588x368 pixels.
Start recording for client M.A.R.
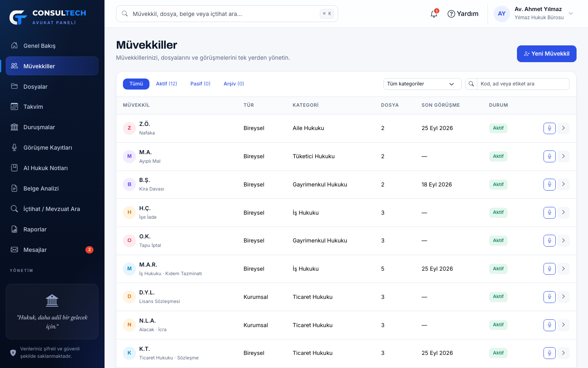pos(550,269)
